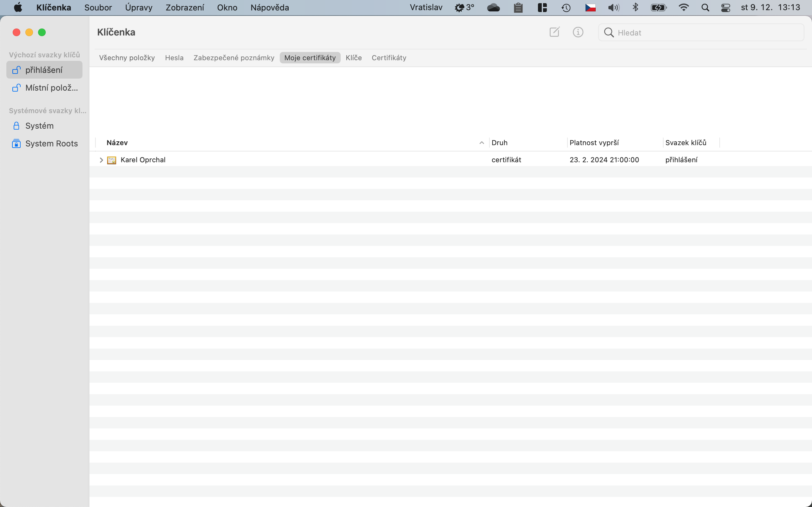Click the Czech flag input source icon
This screenshot has width=812, height=507.
pyautogui.click(x=590, y=7)
